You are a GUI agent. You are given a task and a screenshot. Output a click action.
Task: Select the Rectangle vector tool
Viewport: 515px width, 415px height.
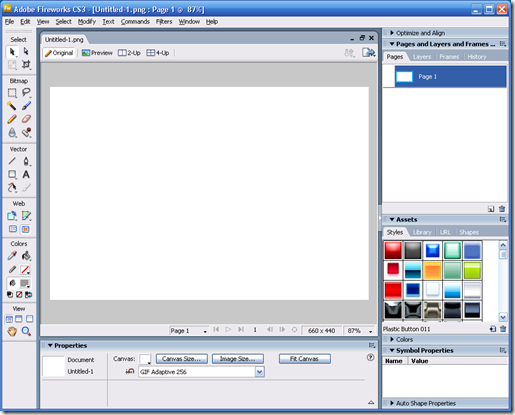coord(12,174)
